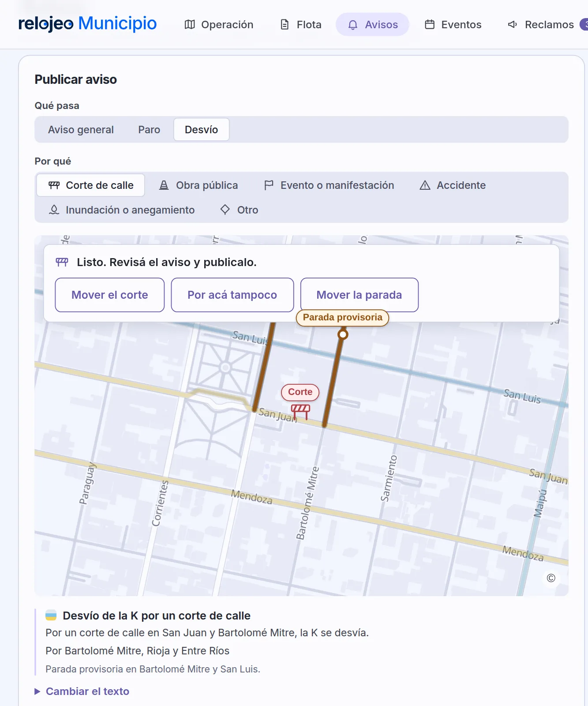The width and height of the screenshot is (588, 706).
Task: Pick Corte de calle as the reason
Action: click(90, 185)
